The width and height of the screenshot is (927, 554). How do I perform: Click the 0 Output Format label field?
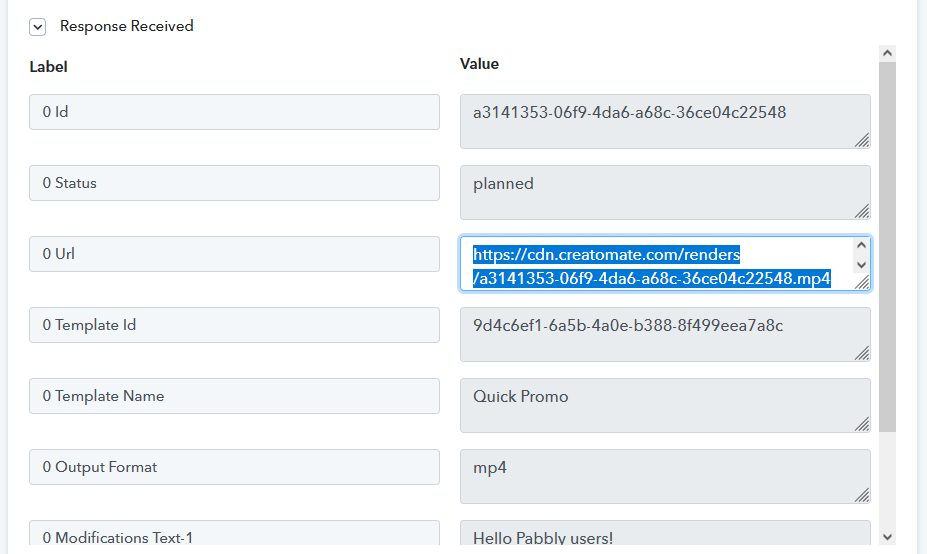point(234,467)
